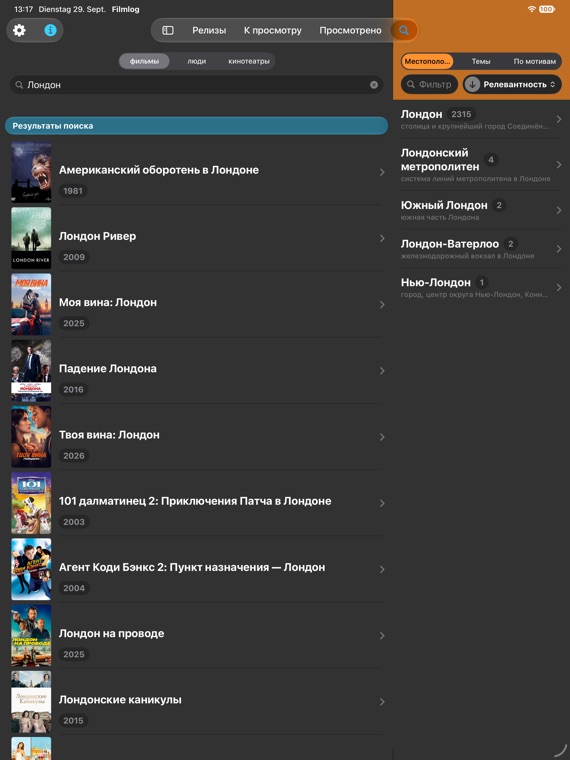Tap the Результаты поиска section header

tap(196, 126)
